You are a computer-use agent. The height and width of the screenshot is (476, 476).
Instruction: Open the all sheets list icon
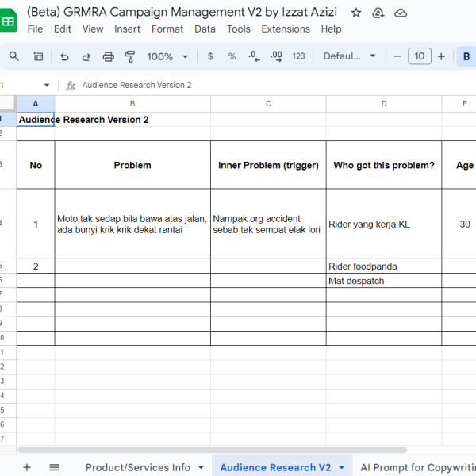pos(54,467)
